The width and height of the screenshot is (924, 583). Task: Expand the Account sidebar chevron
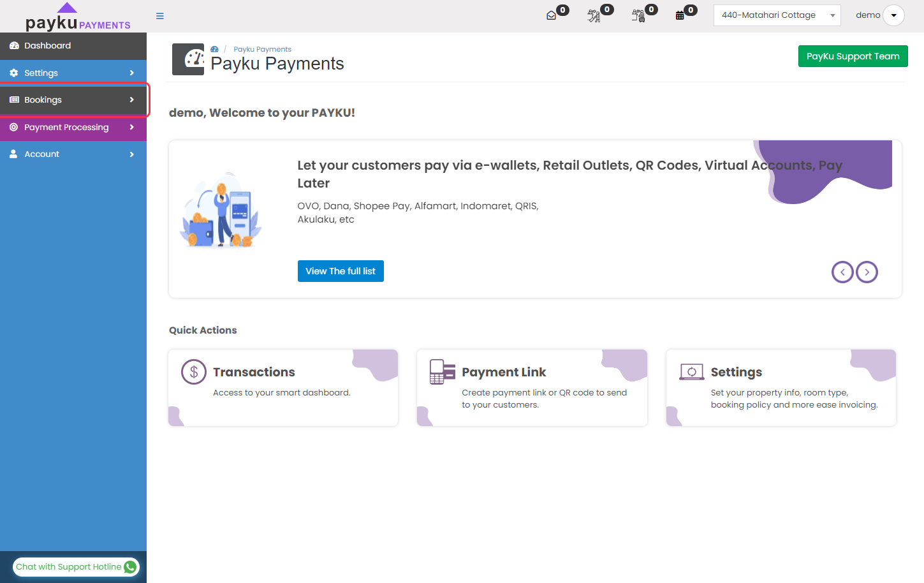(x=132, y=154)
